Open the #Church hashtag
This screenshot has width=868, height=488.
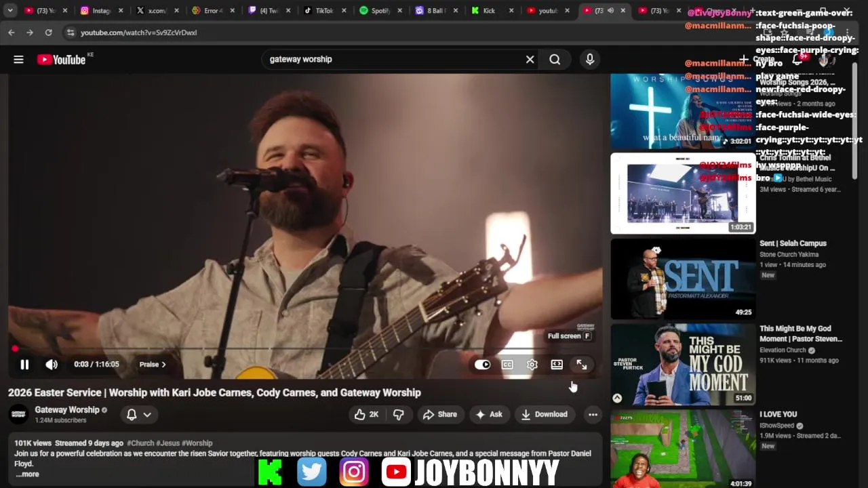coord(140,443)
